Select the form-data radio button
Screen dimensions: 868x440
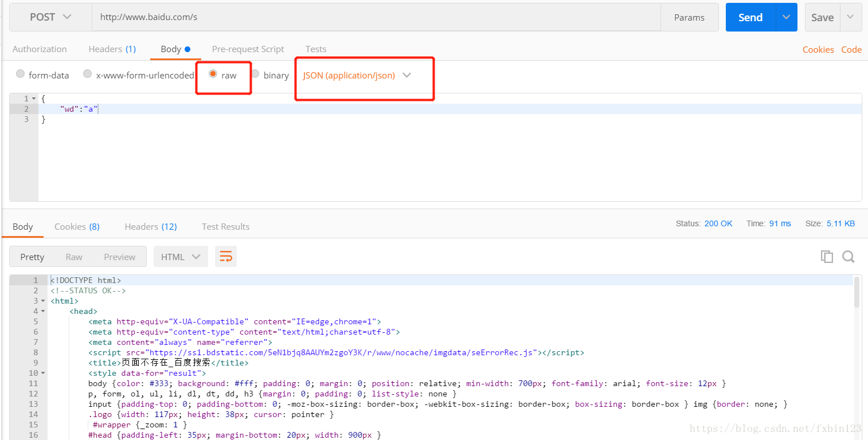click(21, 74)
